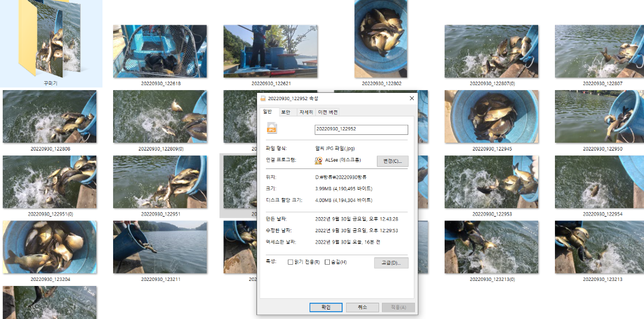Select thumbnail 20220930_122807

[x=600, y=51]
